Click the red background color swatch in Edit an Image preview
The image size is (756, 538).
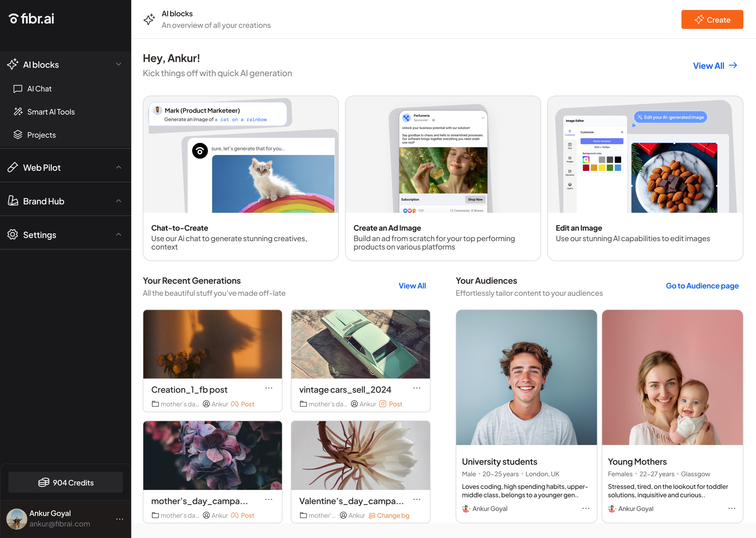(586, 168)
